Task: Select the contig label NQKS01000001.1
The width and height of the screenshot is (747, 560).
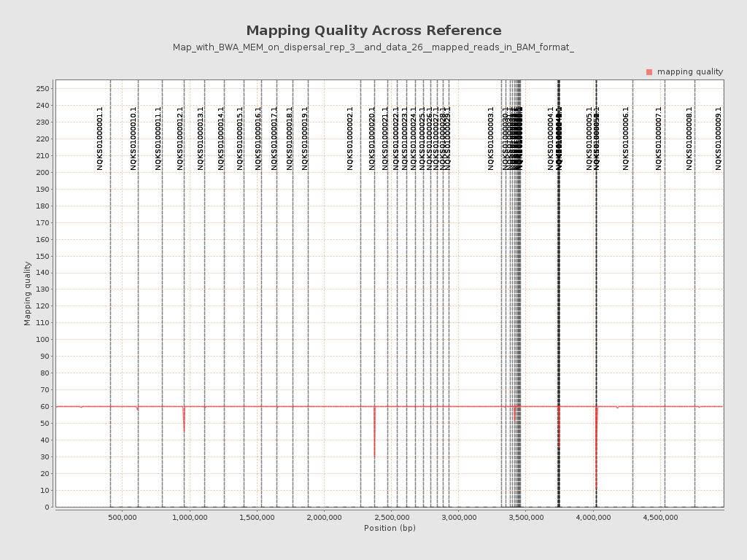Action: click(x=98, y=139)
